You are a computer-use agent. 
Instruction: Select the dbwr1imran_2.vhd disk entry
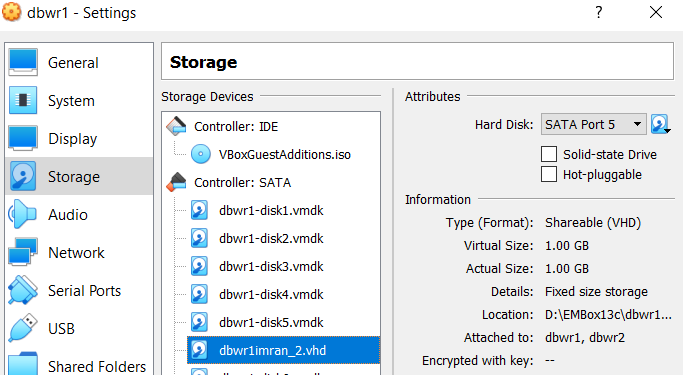pyautogui.click(x=284, y=350)
